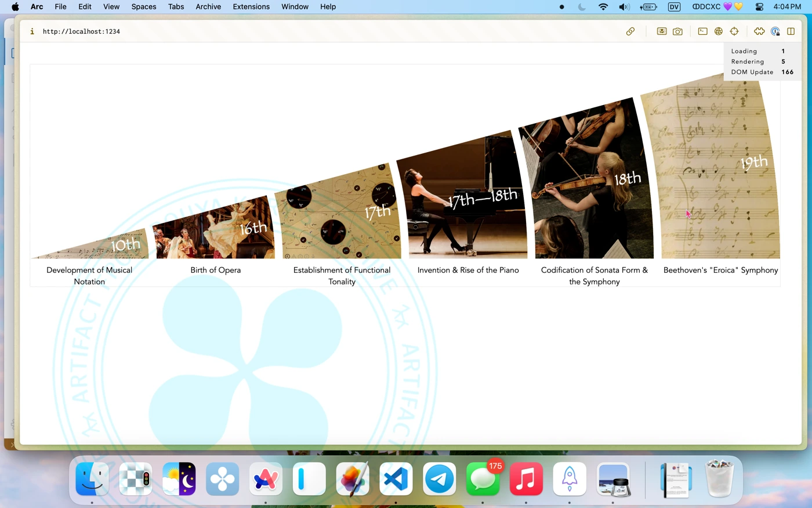This screenshot has width=812, height=508.
Task: Click the Beethoven's "Eroica" Symphony caption
Action: click(721, 270)
